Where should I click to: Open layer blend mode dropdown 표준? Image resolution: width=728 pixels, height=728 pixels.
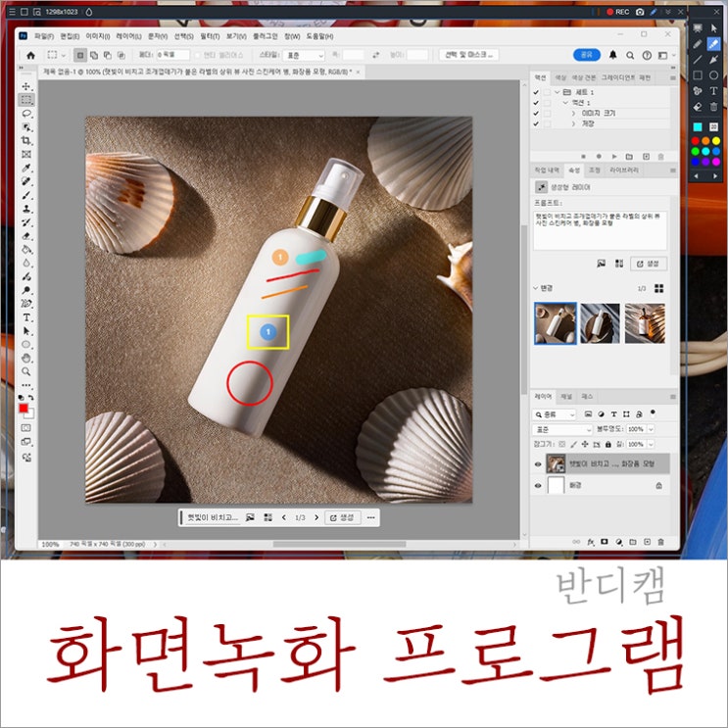[x=562, y=429]
